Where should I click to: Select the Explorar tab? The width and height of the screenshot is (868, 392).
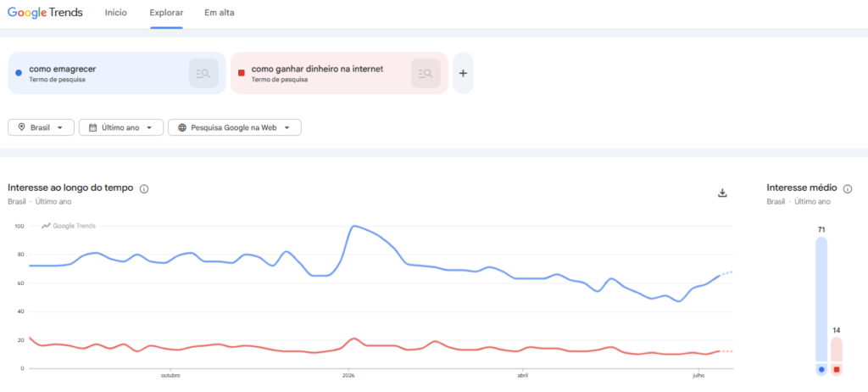pyautogui.click(x=166, y=13)
